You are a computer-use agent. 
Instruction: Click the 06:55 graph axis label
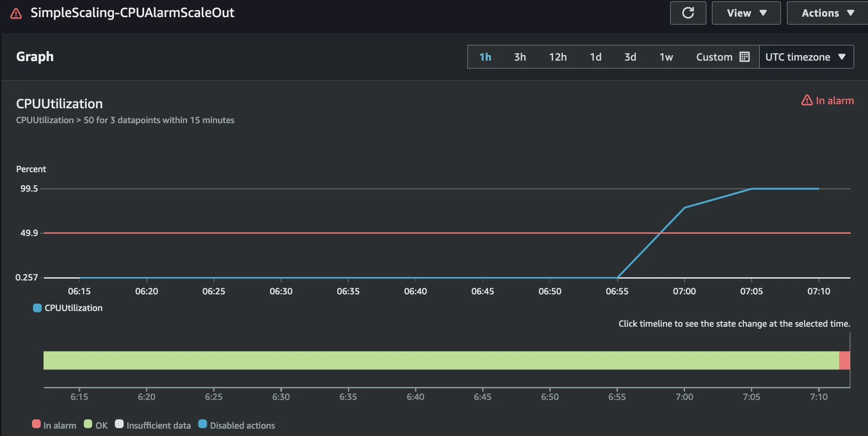click(617, 291)
